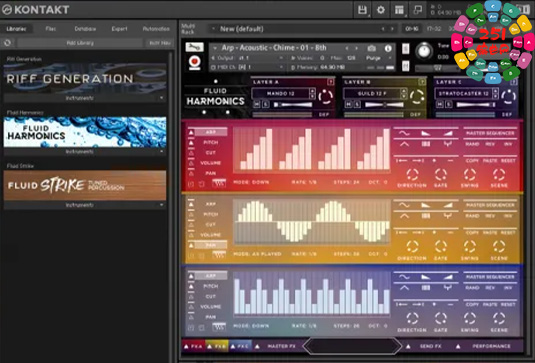This screenshot has width=535, height=363.
Task: Open the Output channel dropdown
Action: click(x=248, y=58)
